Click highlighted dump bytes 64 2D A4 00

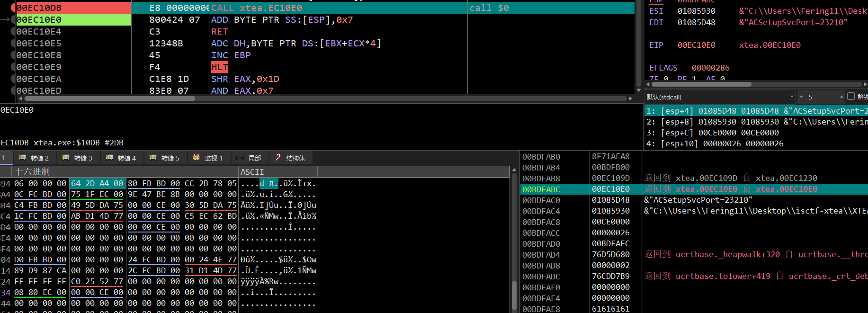tap(97, 183)
